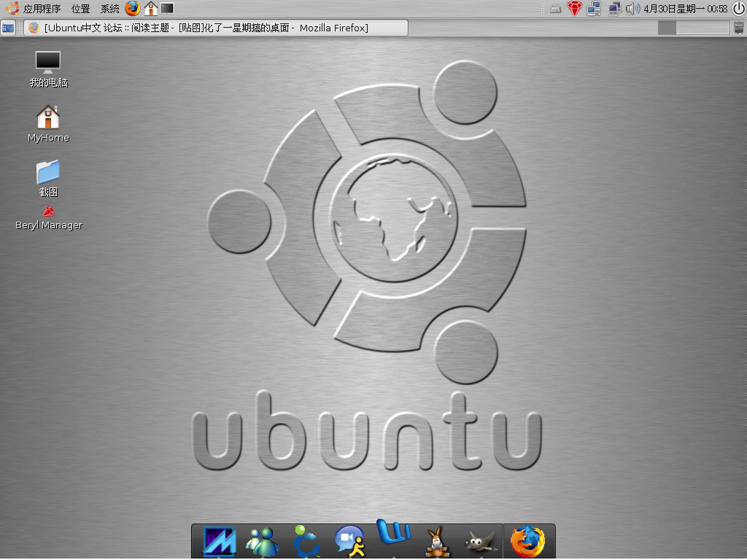The width and height of the screenshot is (747, 560).
Task: Open the 位置 (Places) menu
Action: [80, 9]
